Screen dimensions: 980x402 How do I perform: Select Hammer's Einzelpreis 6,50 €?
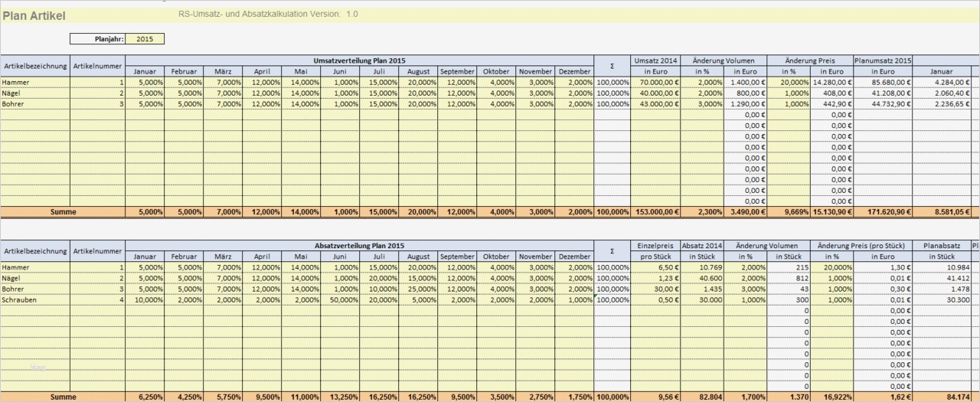pos(654,267)
